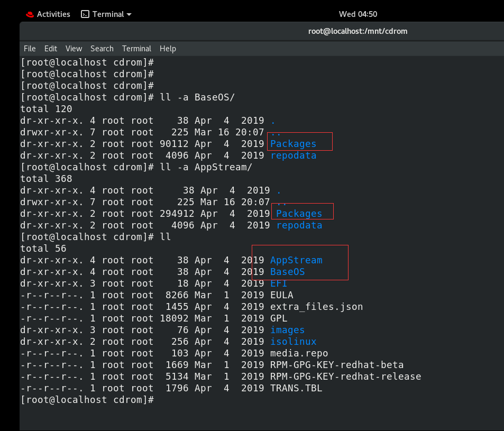This screenshot has height=431, width=504.
Task: Open the clock showing Wed 04:50
Action: tap(358, 14)
